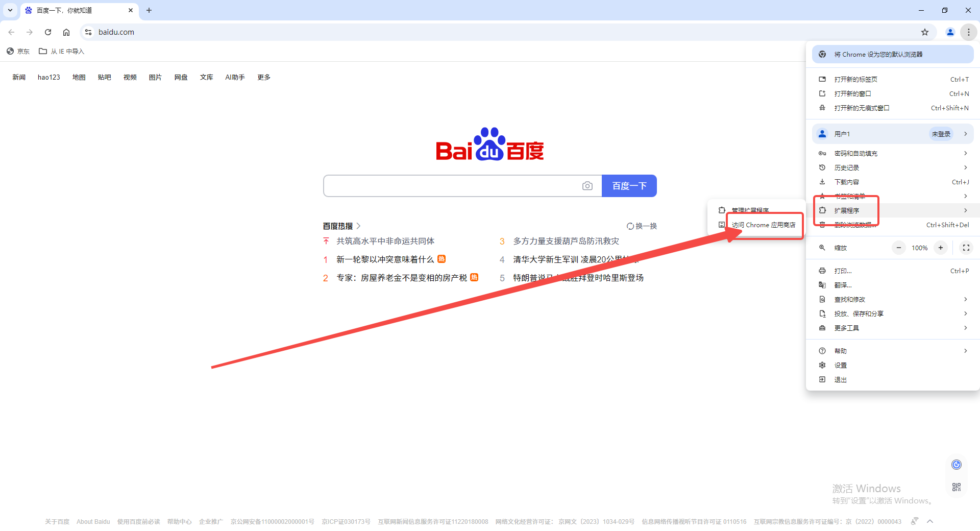The height and width of the screenshot is (531, 980).
Task: Toggle fullscreen mode icon in zoom row
Action: point(966,248)
